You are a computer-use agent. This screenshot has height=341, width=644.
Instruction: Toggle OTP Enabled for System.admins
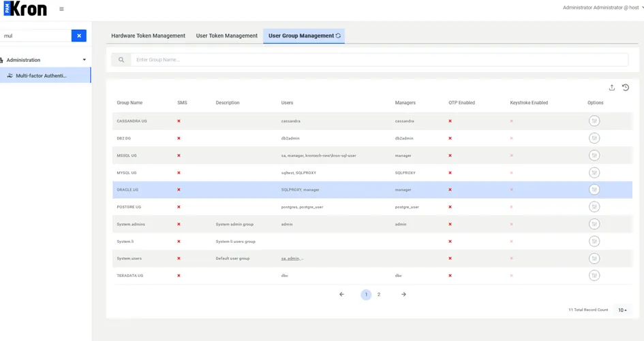coord(450,224)
